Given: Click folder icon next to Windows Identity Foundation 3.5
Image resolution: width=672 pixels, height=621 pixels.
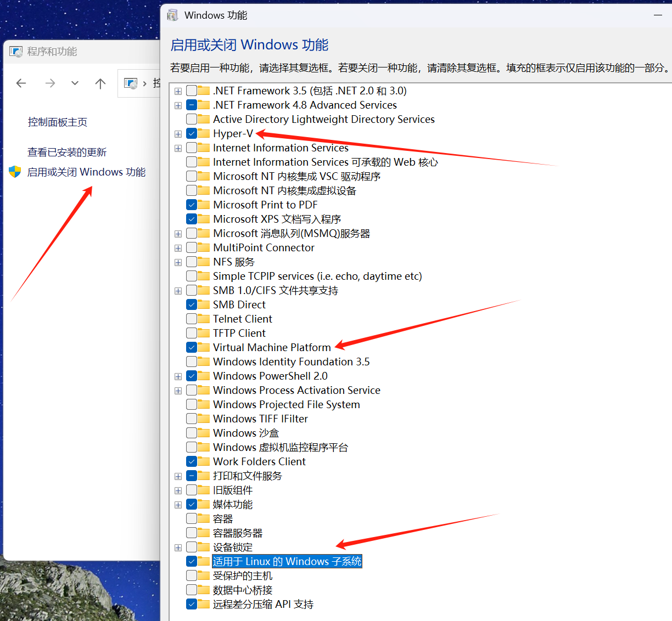Looking at the screenshot, I should coord(204,362).
